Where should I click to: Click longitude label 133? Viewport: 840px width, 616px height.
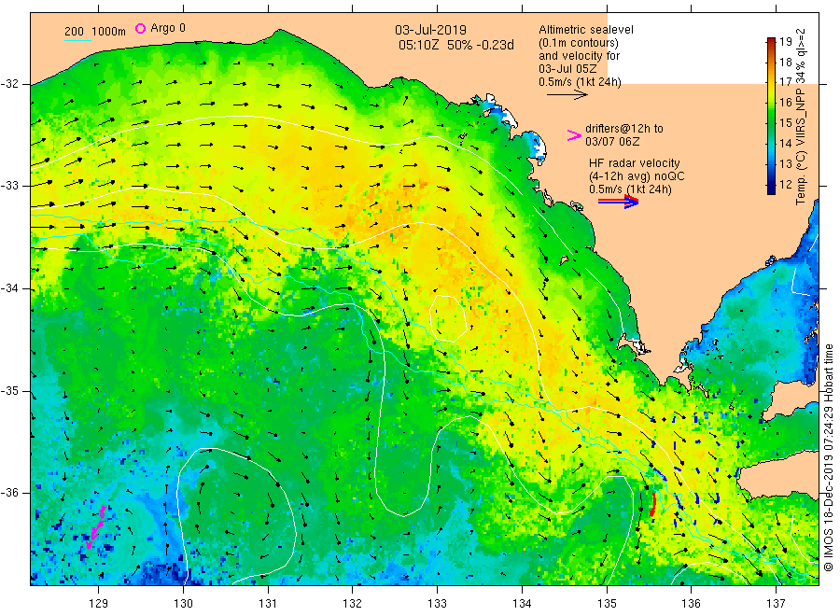pyautogui.click(x=437, y=604)
